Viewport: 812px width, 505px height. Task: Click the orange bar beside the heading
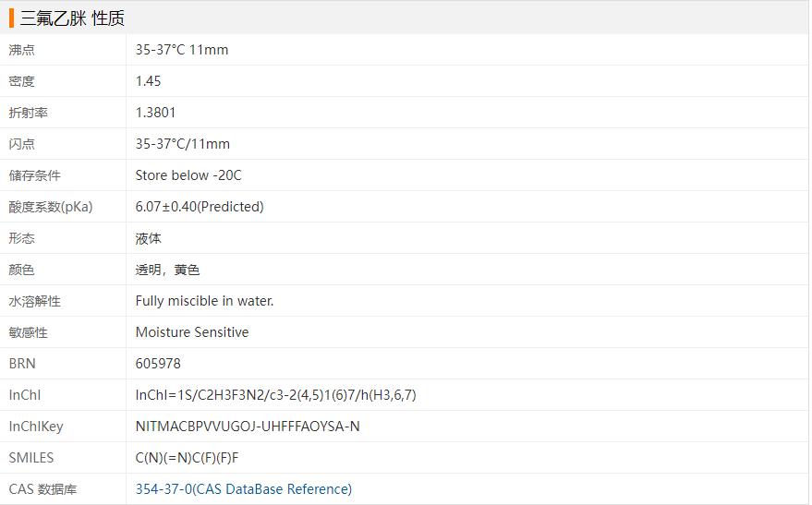[11, 18]
